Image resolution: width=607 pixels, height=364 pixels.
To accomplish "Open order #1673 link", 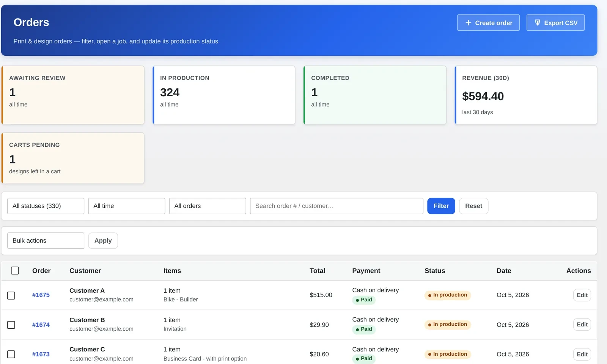I will (x=41, y=354).
